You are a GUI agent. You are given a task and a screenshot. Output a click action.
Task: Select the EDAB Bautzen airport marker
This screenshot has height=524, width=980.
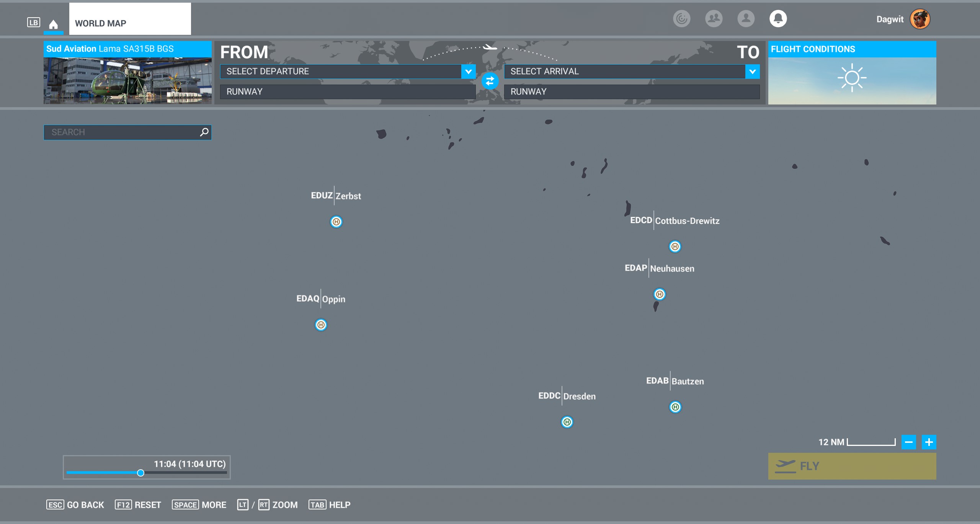coord(675,407)
